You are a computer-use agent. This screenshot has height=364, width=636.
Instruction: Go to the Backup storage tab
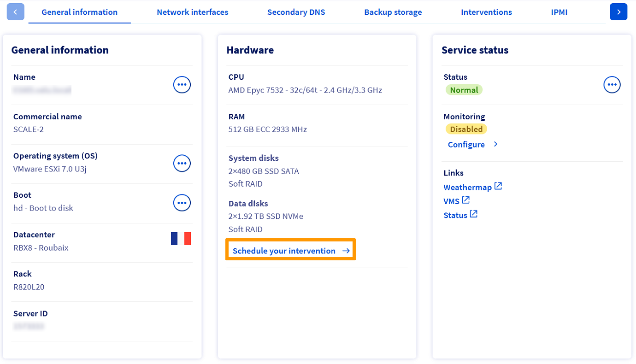click(393, 12)
